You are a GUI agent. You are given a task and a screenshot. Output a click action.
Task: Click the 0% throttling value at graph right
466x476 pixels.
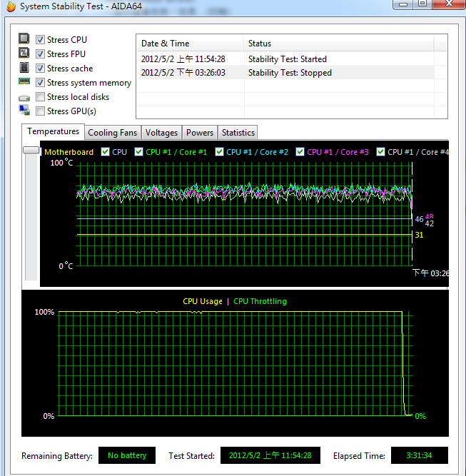tap(420, 416)
